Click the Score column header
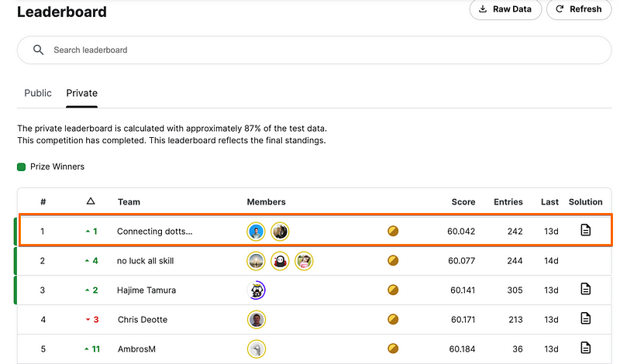 point(463,201)
